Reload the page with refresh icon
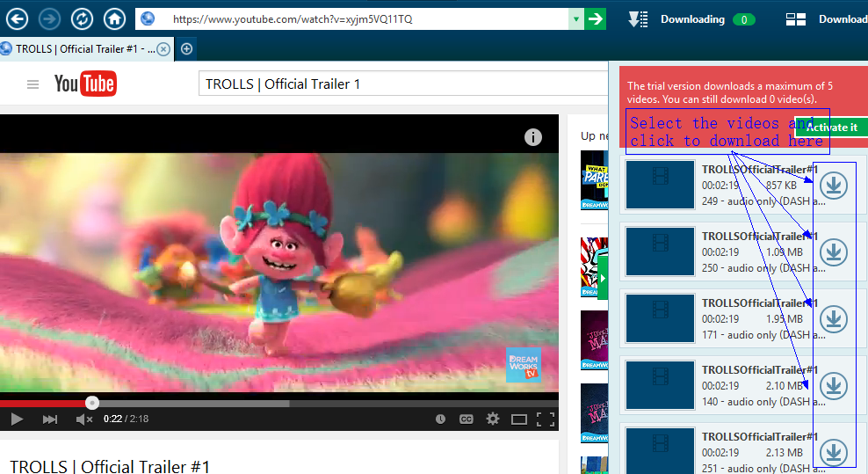The height and width of the screenshot is (474, 868). 82,19
